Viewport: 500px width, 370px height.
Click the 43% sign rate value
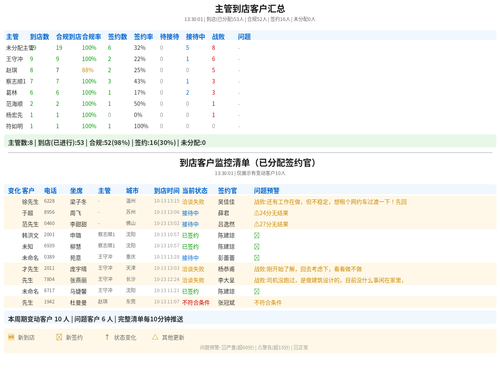click(x=140, y=81)
